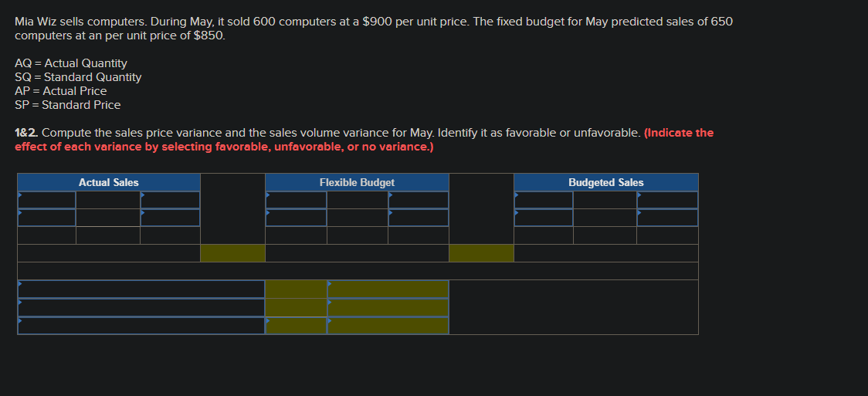Select third-row rightmost cell under Budgeted Sales
The width and height of the screenshot is (868, 396).
(668, 235)
